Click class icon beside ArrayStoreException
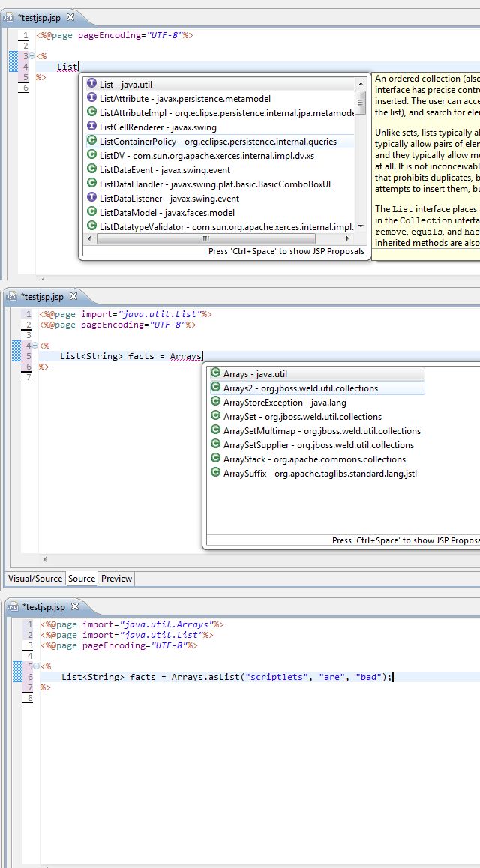 pyautogui.click(x=216, y=402)
